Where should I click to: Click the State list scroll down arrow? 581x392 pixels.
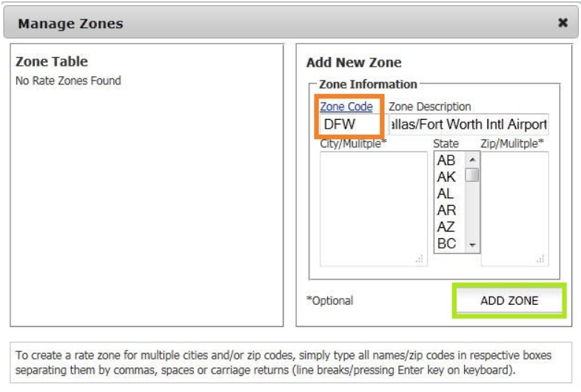click(471, 244)
